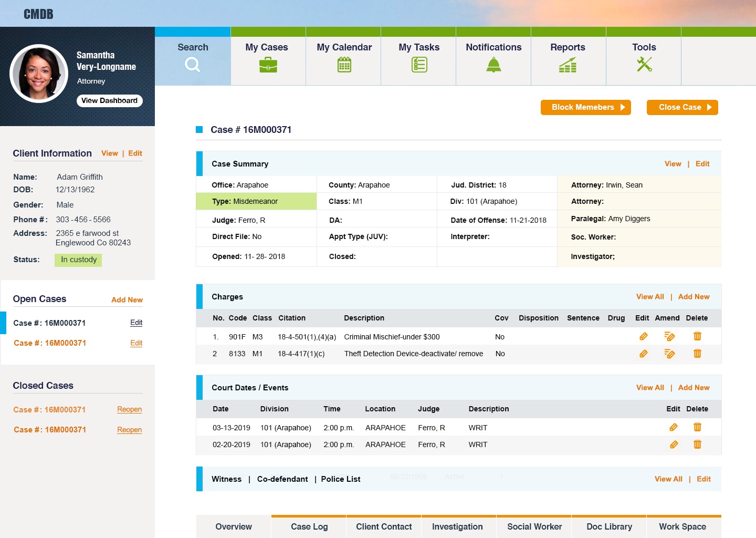
Task: Delete charge 901F Criminal Mischief
Action: coord(697,336)
